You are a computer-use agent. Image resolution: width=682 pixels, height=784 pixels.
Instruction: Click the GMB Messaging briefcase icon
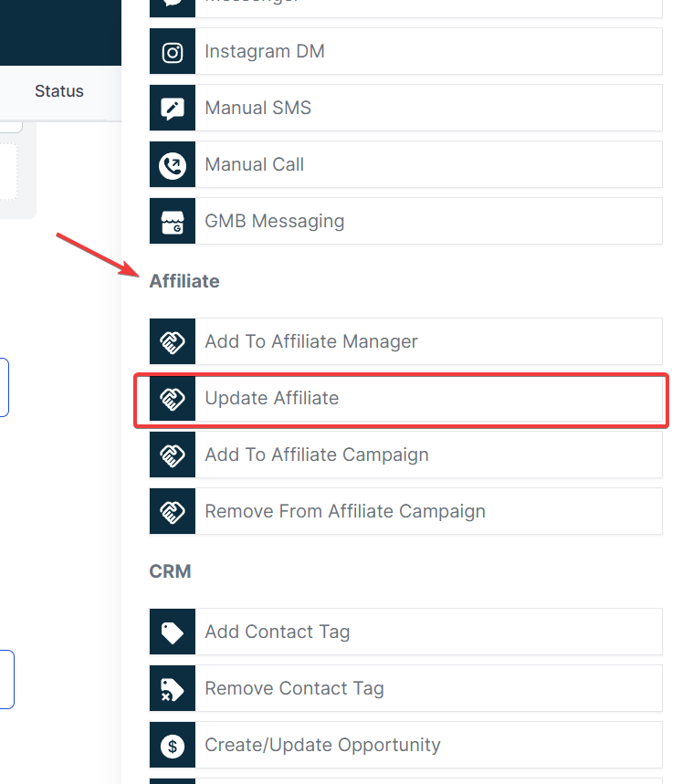pyautogui.click(x=172, y=221)
